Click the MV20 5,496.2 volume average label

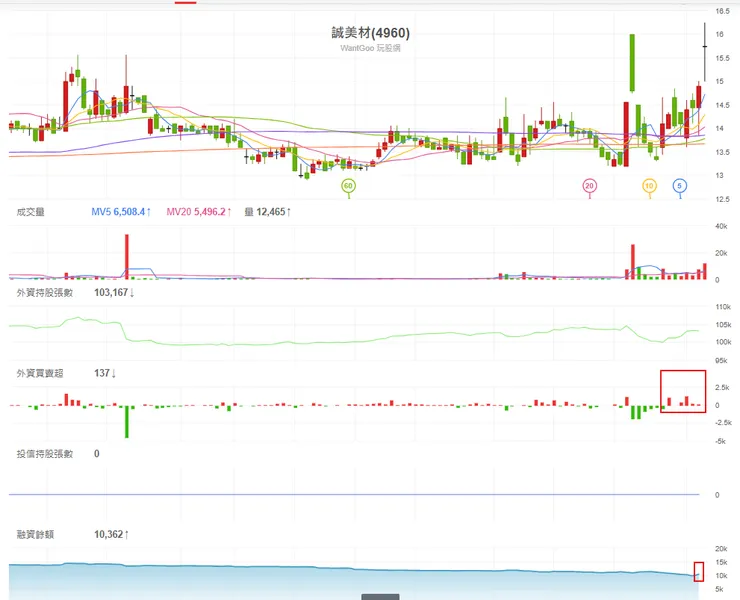pyautogui.click(x=199, y=212)
